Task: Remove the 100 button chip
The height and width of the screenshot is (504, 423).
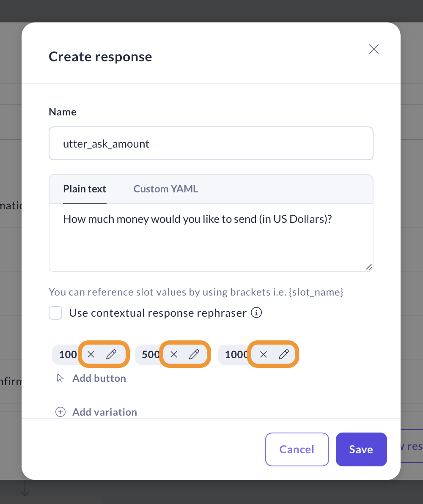Action: [91, 354]
